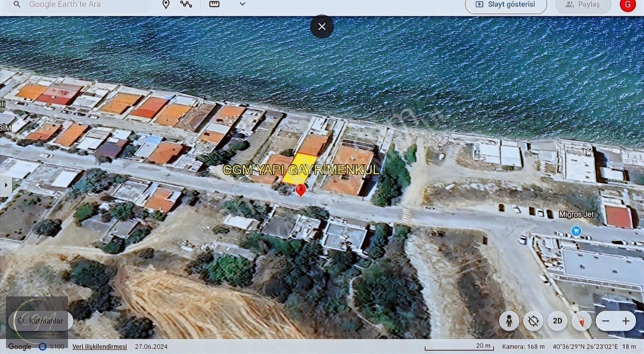Click the BİM store label on map

click(x=6, y=128)
